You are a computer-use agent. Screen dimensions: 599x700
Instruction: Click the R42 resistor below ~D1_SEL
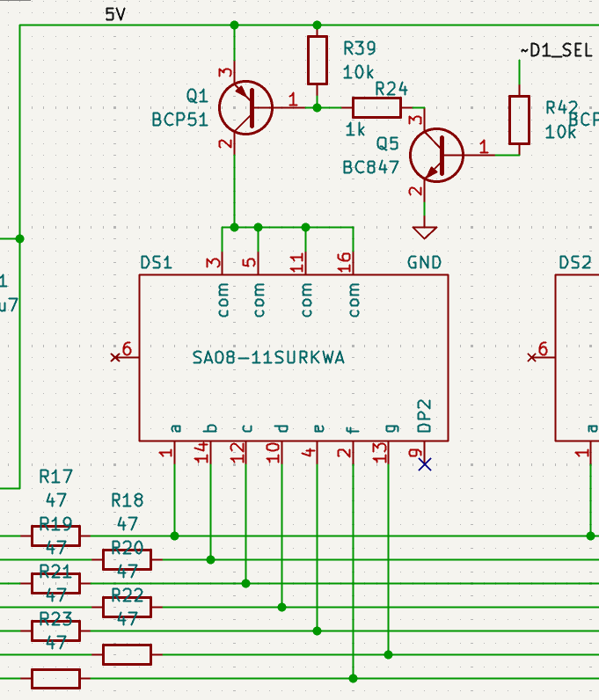pyautogui.click(x=519, y=120)
